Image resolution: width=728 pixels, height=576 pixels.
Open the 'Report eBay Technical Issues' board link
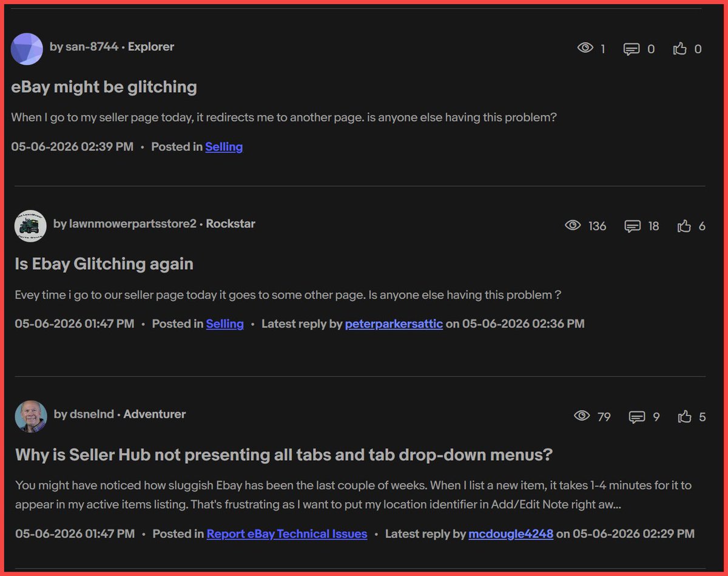click(x=287, y=534)
